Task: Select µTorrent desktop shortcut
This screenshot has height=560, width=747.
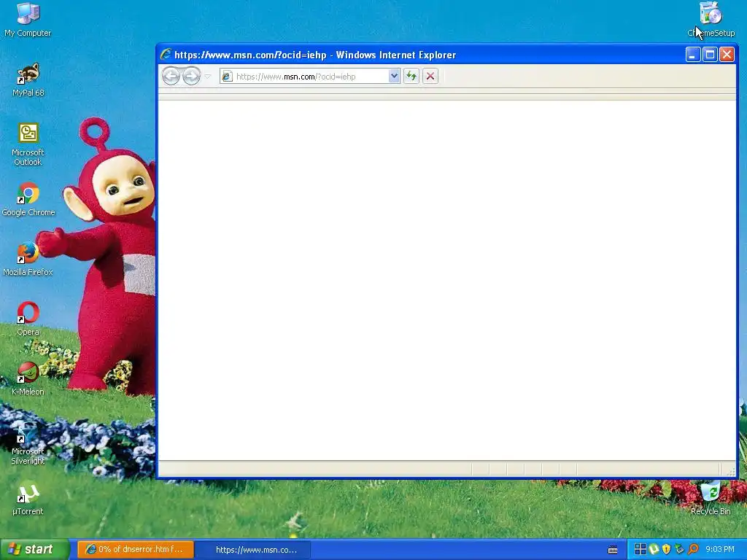Action: coord(28,500)
